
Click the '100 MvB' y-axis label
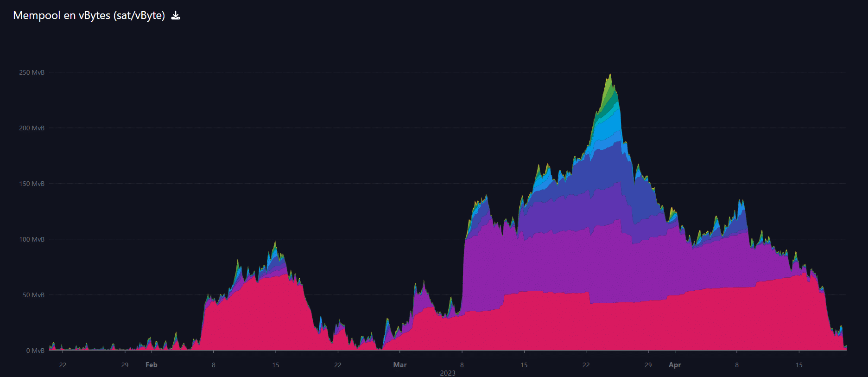(x=32, y=239)
